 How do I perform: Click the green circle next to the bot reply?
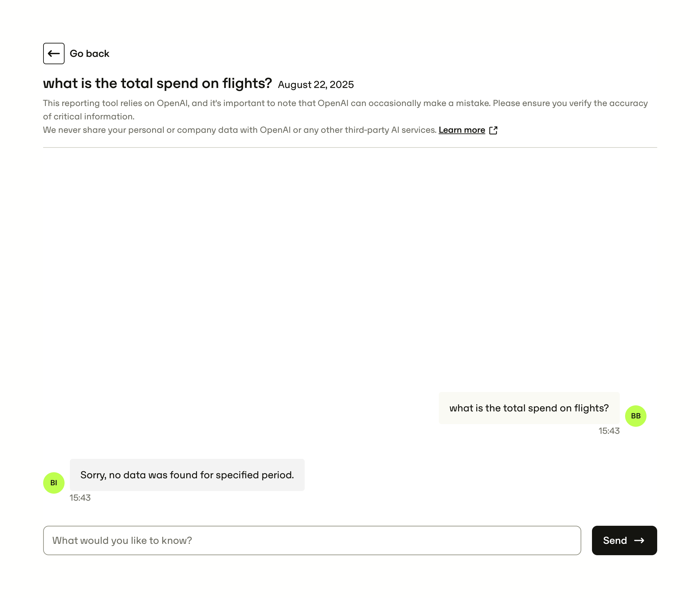54,483
